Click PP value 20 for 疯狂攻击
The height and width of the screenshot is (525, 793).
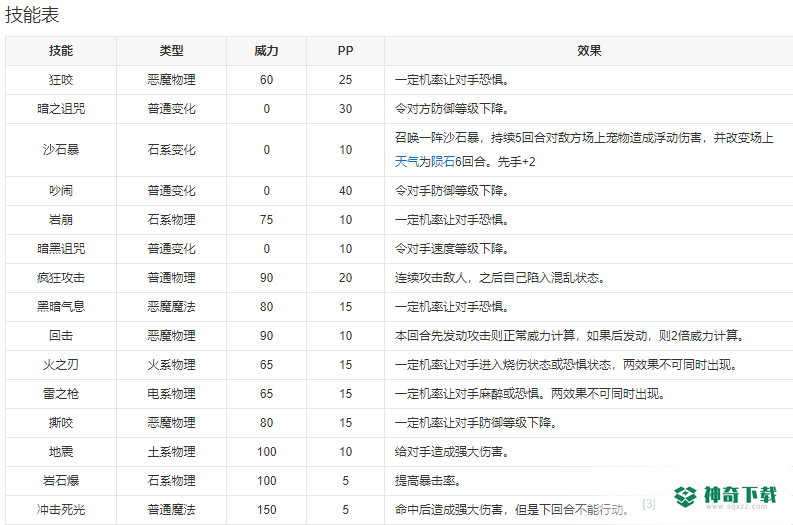[x=345, y=278]
